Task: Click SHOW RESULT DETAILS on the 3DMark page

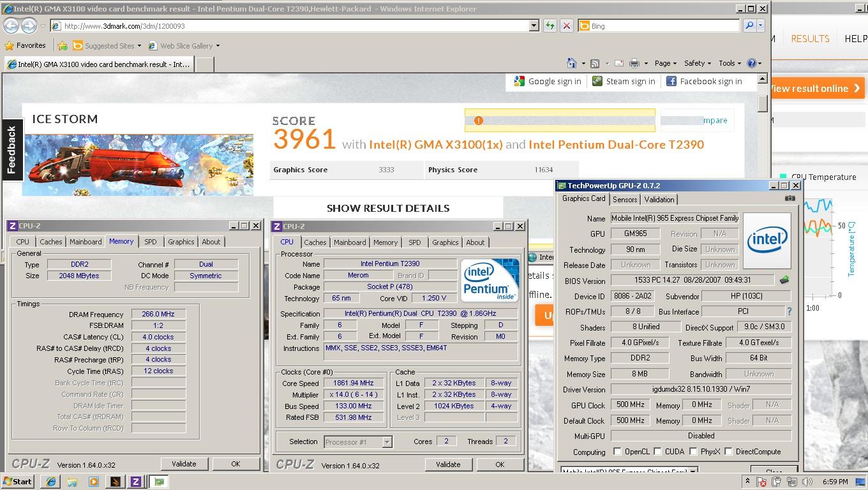Action: pos(388,208)
